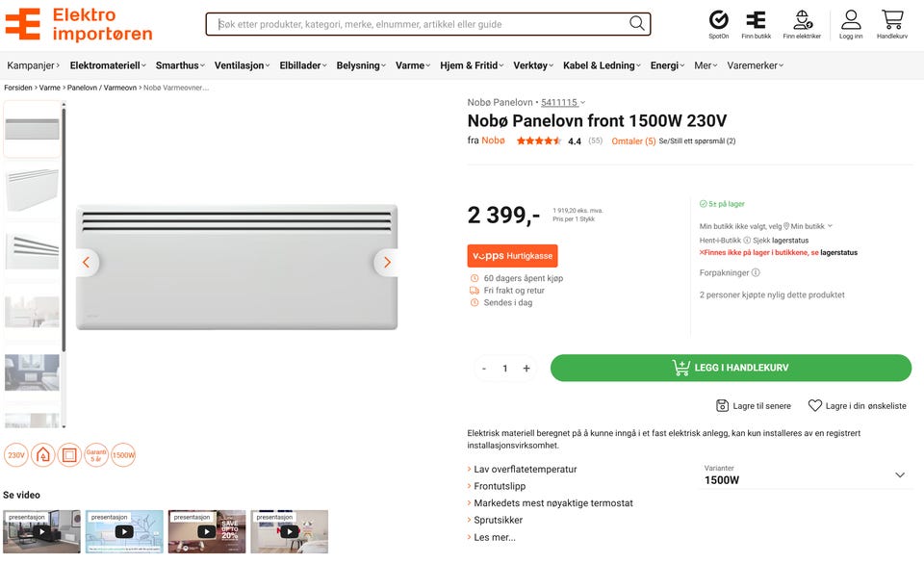Open the Smarthus menu
The image size is (924, 563).
(x=180, y=65)
